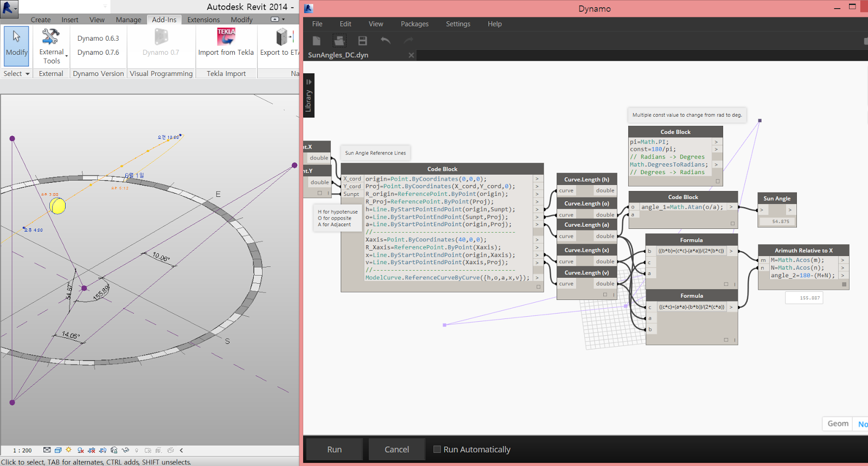Image resolution: width=868 pixels, height=466 pixels.
Task: Toggle preview box on Y double node
Action: pyautogui.click(x=320, y=193)
